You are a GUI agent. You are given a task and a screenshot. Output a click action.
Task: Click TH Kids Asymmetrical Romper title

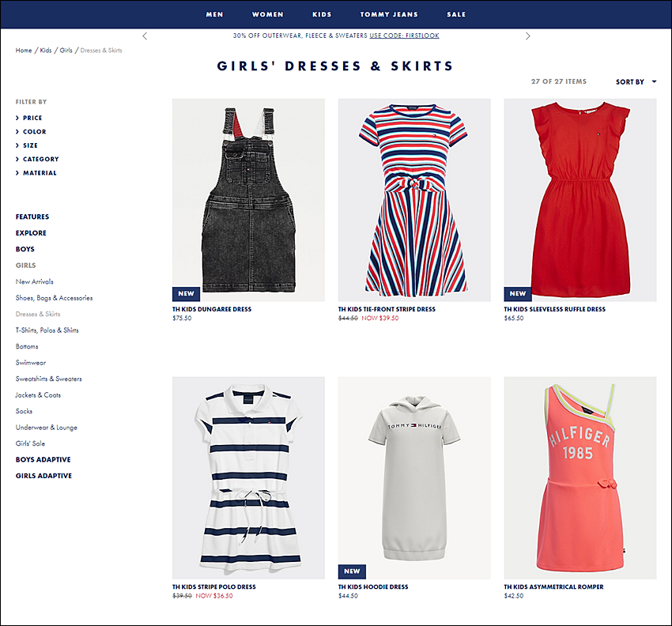(553, 586)
